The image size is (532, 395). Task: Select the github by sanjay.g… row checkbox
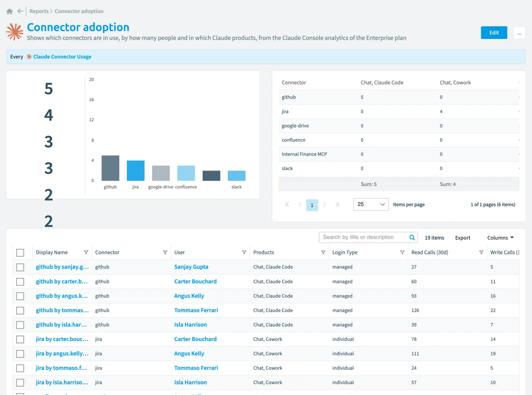tap(20, 267)
